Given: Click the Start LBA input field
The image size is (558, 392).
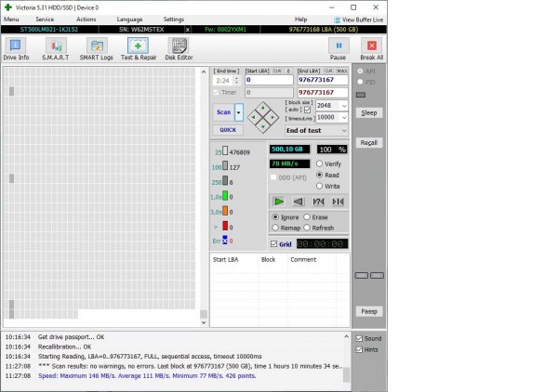Looking at the screenshot, I should [x=269, y=81].
